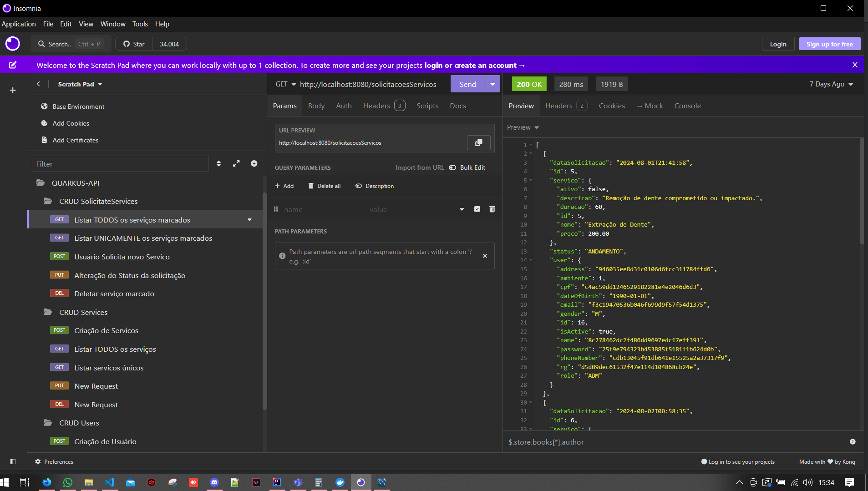Open the Tools menu

click(x=140, y=24)
